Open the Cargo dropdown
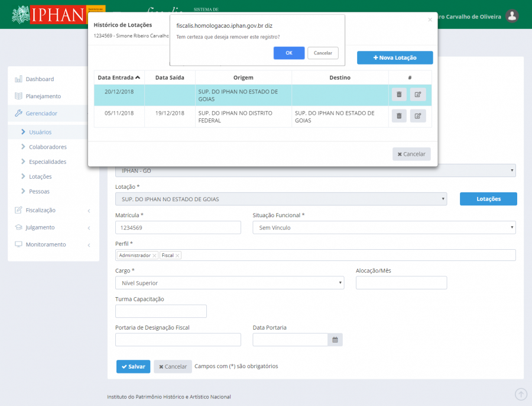Viewport: 532px width, 406px height. click(229, 283)
